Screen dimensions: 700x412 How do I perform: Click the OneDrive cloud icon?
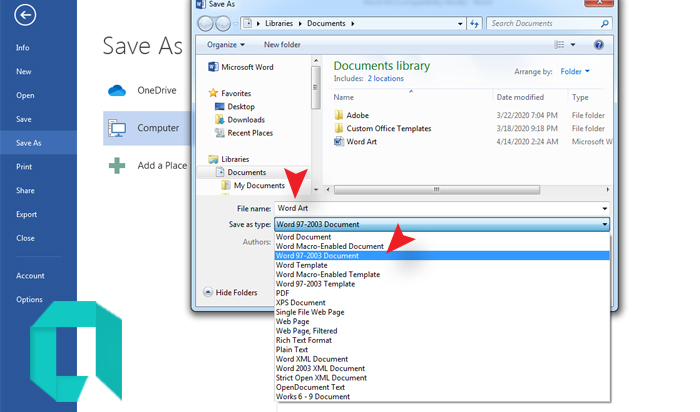[x=117, y=91]
